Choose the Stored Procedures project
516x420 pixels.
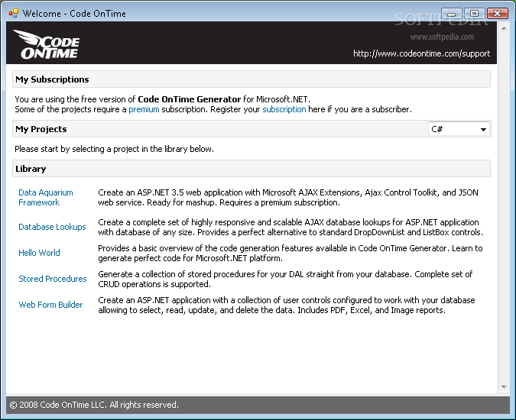pyautogui.click(x=52, y=279)
